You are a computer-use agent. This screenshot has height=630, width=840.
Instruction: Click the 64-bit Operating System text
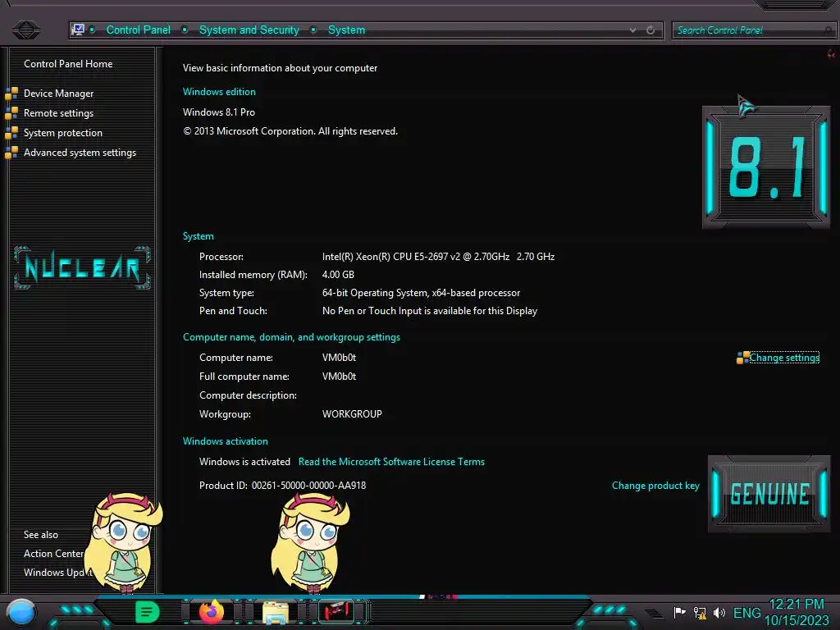point(421,293)
